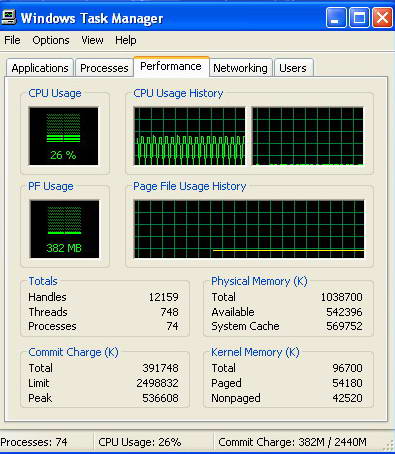The width and height of the screenshot is (395, 454).
Task: Maximize the Task Manager window
Action: 359,17
